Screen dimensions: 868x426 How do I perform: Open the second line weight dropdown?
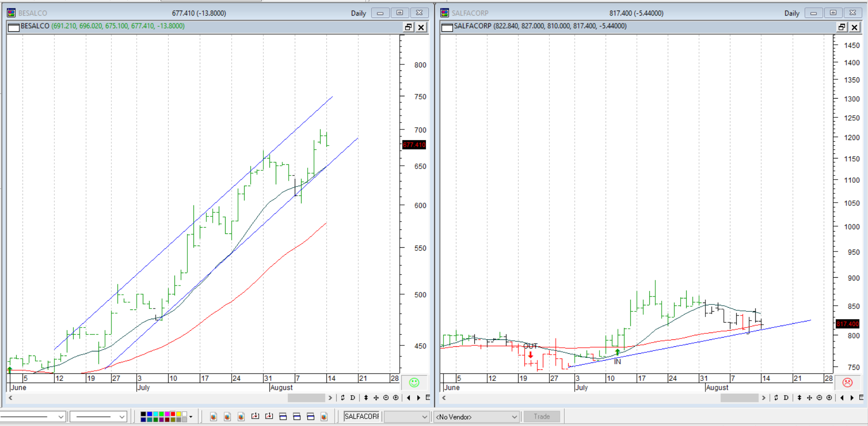coord(122,417)
